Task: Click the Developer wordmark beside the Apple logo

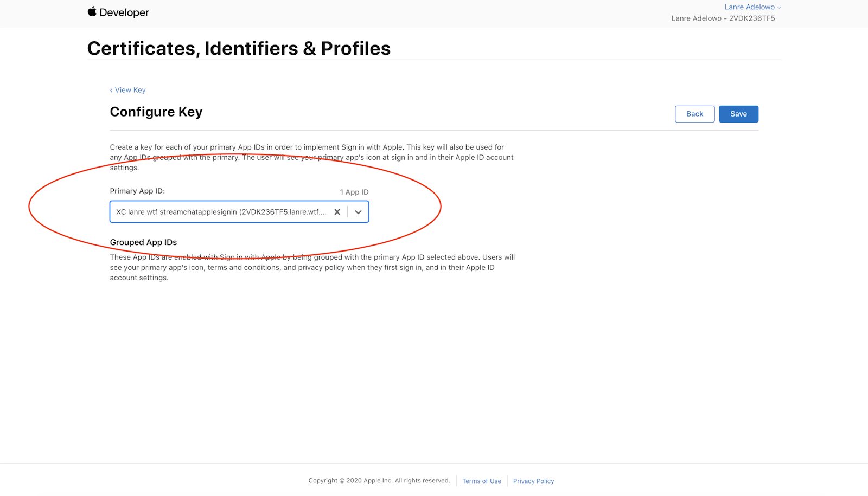Action: tap(124, 12)
